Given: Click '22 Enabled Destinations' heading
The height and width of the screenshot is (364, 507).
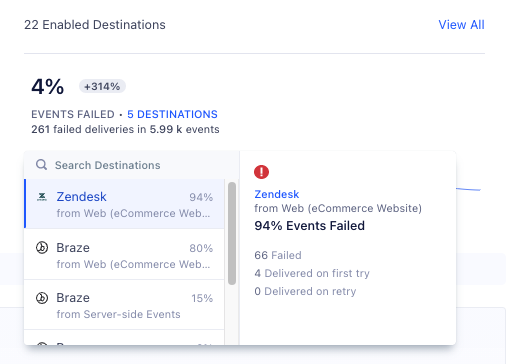Looking at the screenshot, I should pyautogui.click(x=95, y=25).
